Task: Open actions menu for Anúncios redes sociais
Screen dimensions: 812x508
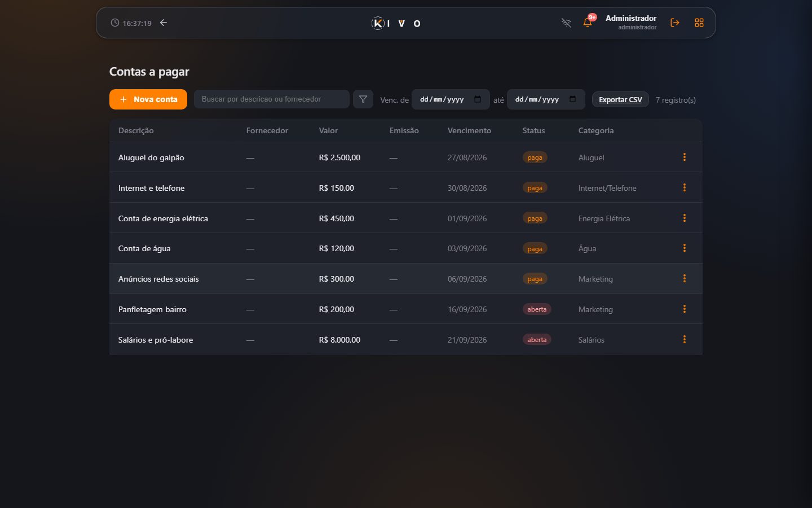Action: coord(685,278)
